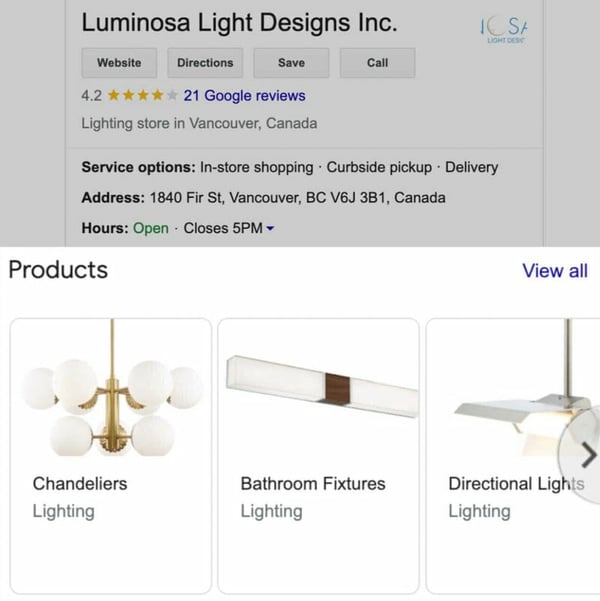This screenshot has height=601, width=600.
Task: Expand the hours dropdown arrow
Action: 270,228
